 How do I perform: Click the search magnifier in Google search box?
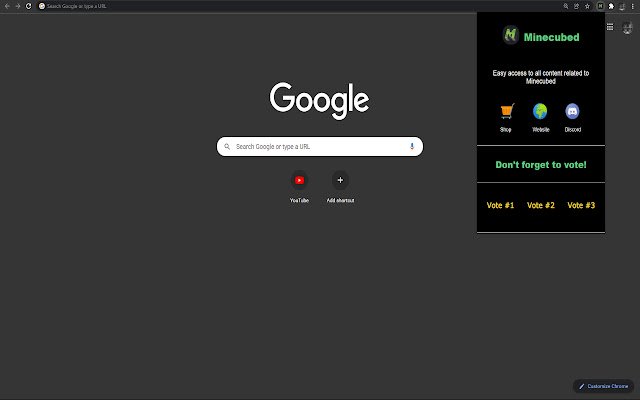point(227,147)
